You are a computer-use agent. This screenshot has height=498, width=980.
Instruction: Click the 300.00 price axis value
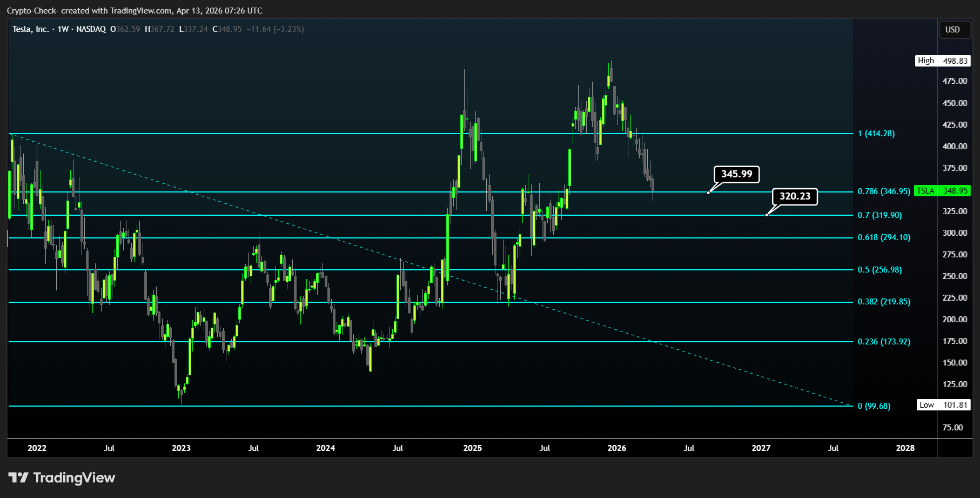click(x=955, y=233)
